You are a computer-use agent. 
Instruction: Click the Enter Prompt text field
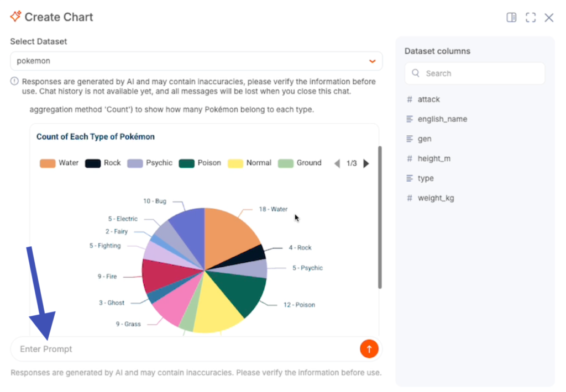(x=182, y=349)
